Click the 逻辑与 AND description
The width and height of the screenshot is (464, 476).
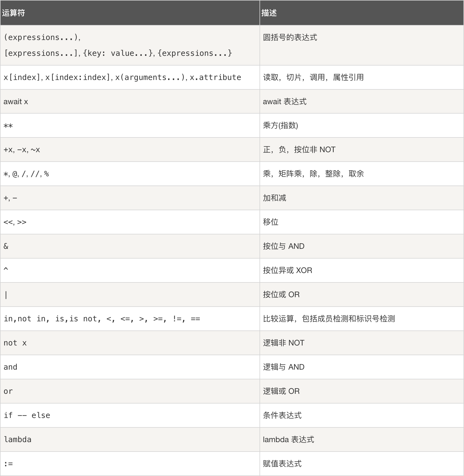pos(283,367)
